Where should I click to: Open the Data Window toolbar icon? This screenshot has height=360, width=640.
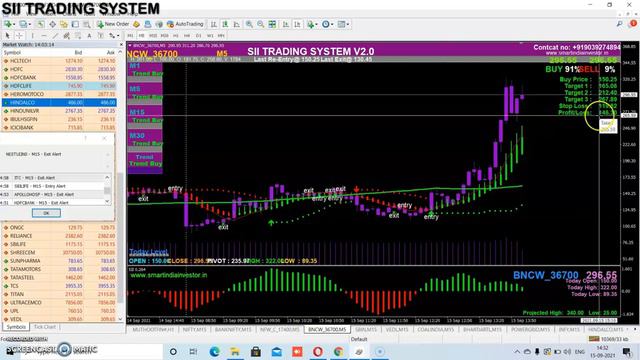tap(53, 24)
